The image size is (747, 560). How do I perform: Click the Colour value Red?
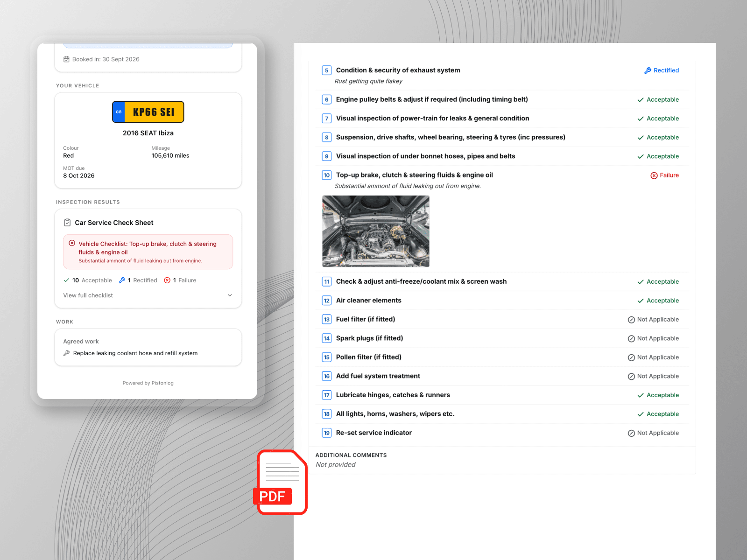click(69, 156)
